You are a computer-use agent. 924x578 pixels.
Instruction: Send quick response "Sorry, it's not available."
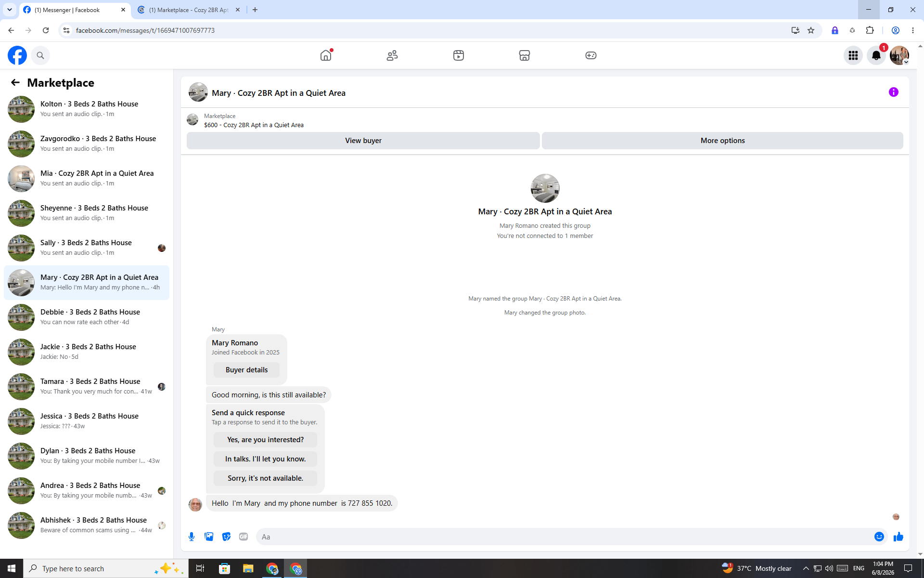[265, 478]
